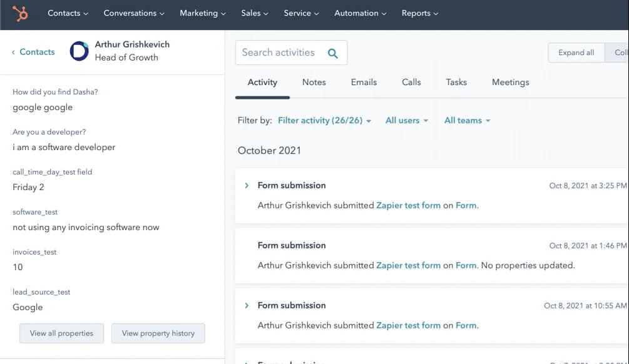Open the All teams filter dropdown
Screen dimensions: 629x364
(468, 120)
